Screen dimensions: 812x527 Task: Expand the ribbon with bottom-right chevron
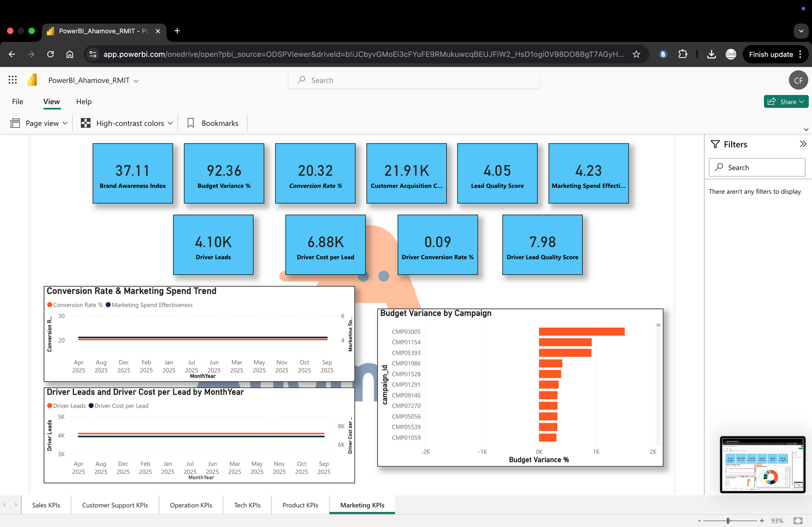tap(806, 129)
